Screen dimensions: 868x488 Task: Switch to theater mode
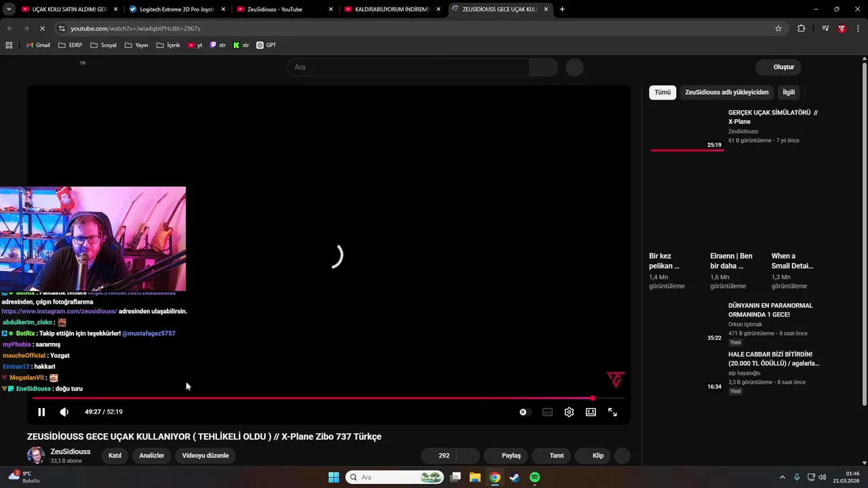591,412
